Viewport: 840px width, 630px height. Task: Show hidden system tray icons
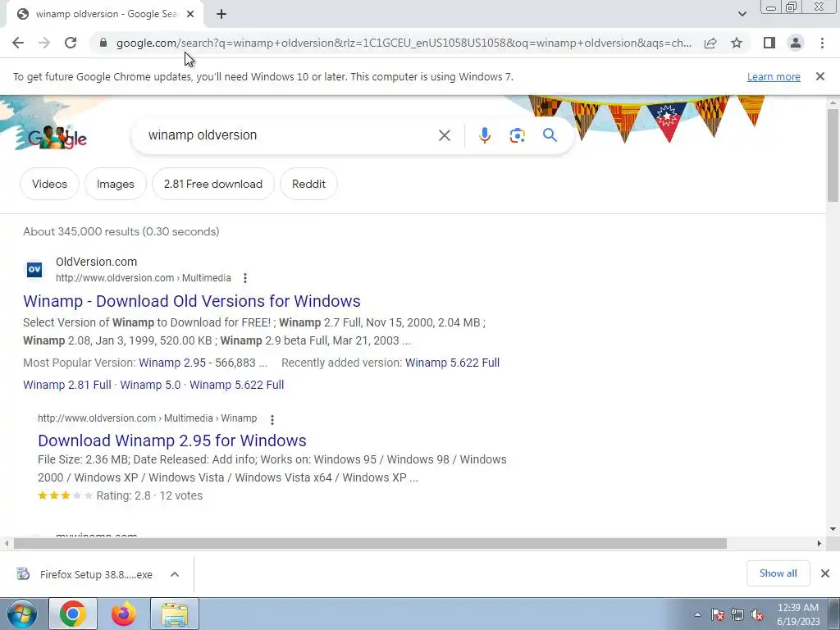[697, 615]
